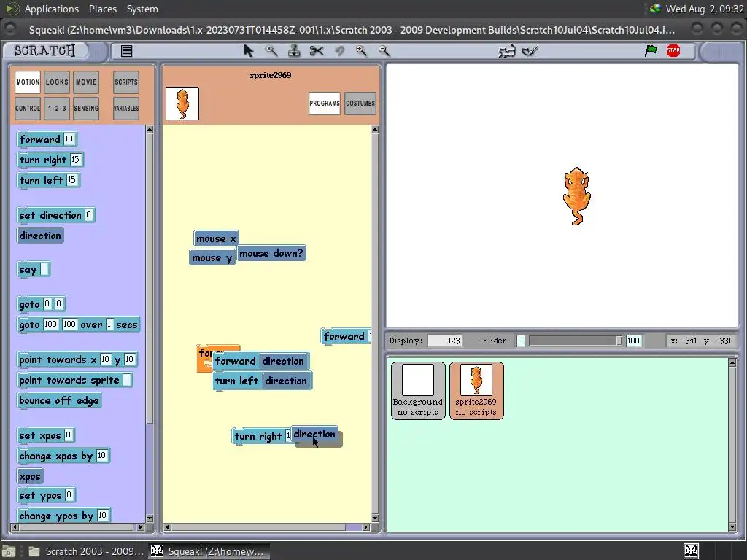This screenshot has width=747, height=560.
Task: Click the red STOP sign icon
Action: pyautogui.click(x=673, y=50)
